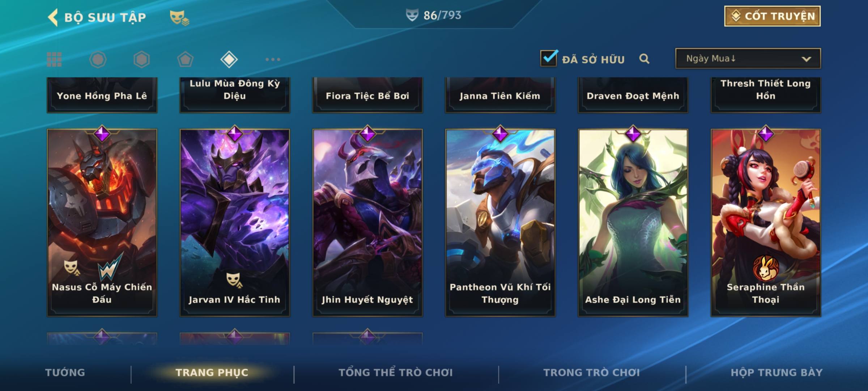Viewport: 868px width, 391px height.
Task: Open the Jhin Huyết Nguyệt skin card
Action: coord(367,222)
